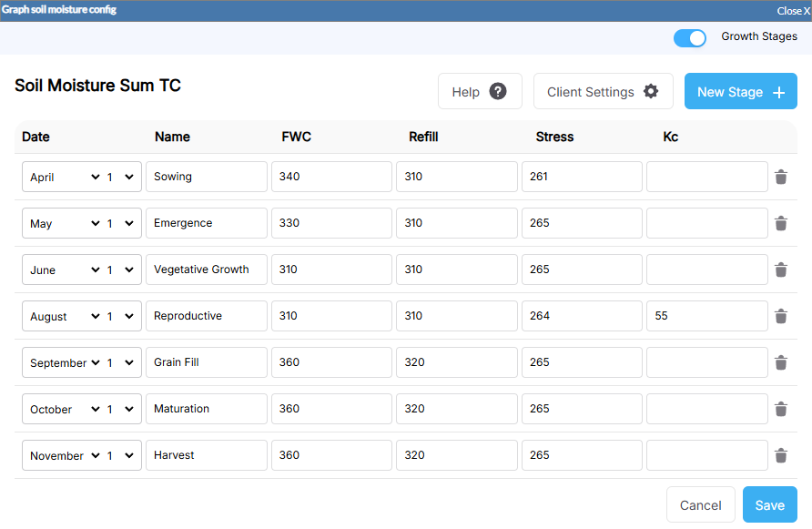The width and height of the screenshot is (812, 529).
Task: Delete the Grain Fill stage
Action: tap(780, 362)
